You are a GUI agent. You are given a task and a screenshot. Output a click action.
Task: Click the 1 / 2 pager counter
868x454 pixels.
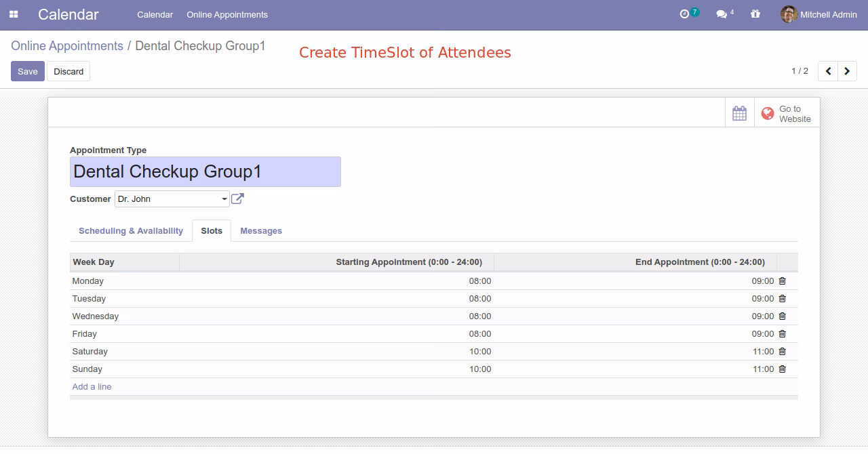point(800,71)
